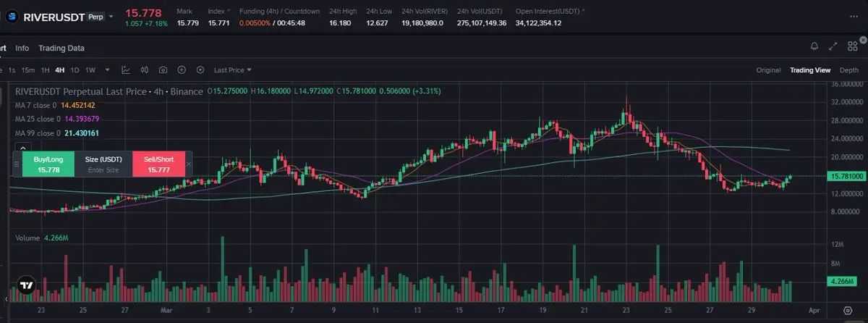The height and width of the screenshot is (323, 868).
Task: Open the Last Price dropdown
Action: tap(233, 70)
